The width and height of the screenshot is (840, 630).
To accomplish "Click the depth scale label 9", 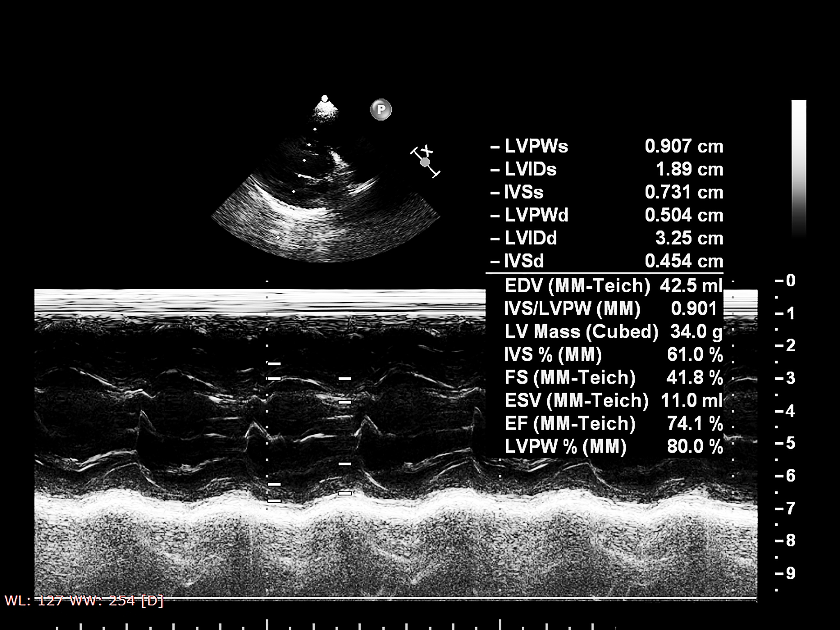I will tap(785, 573).
